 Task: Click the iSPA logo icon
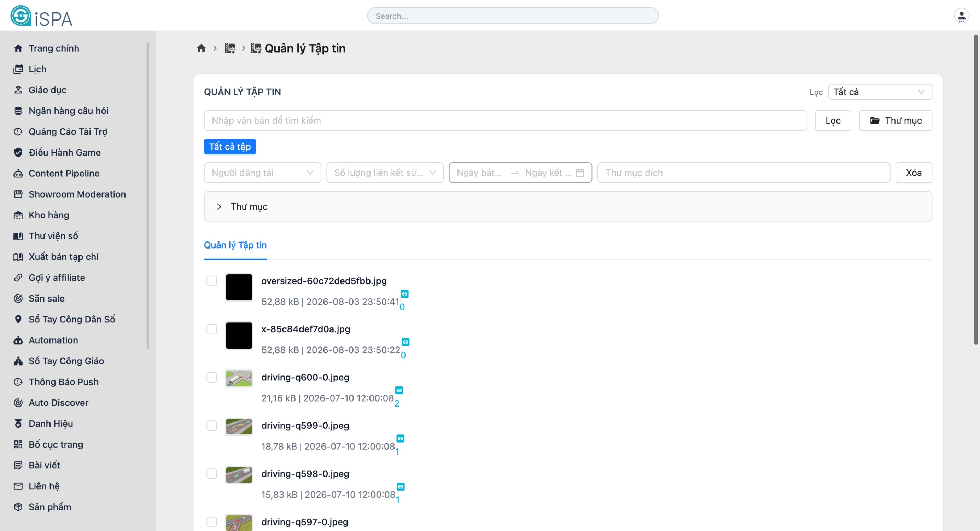click(x=21, y=16)
